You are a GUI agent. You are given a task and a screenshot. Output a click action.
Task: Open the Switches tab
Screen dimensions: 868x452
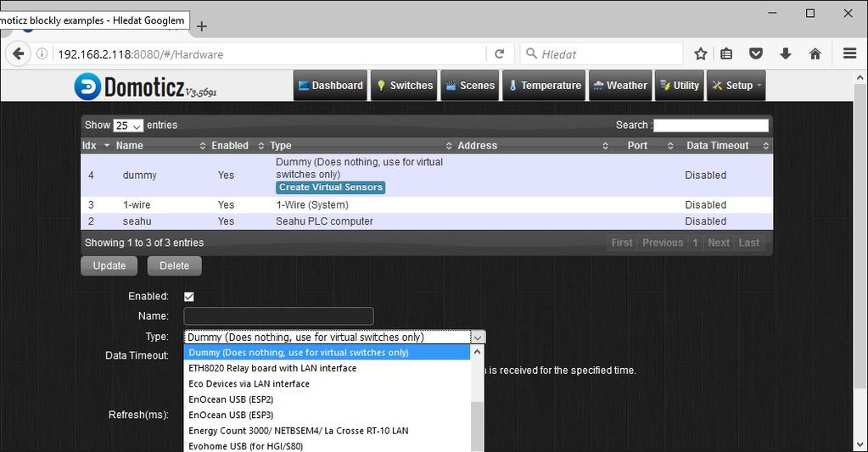[404, 85]
